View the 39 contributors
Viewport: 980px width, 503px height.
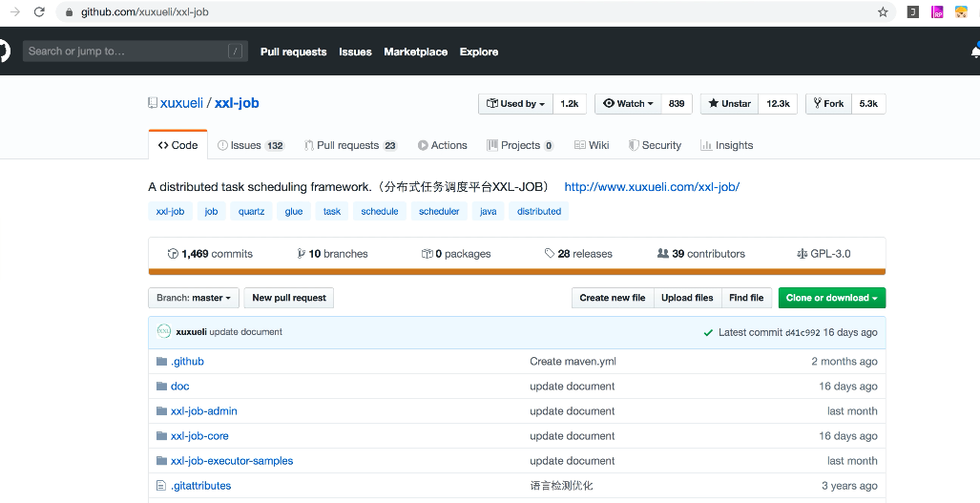point(701,254)
